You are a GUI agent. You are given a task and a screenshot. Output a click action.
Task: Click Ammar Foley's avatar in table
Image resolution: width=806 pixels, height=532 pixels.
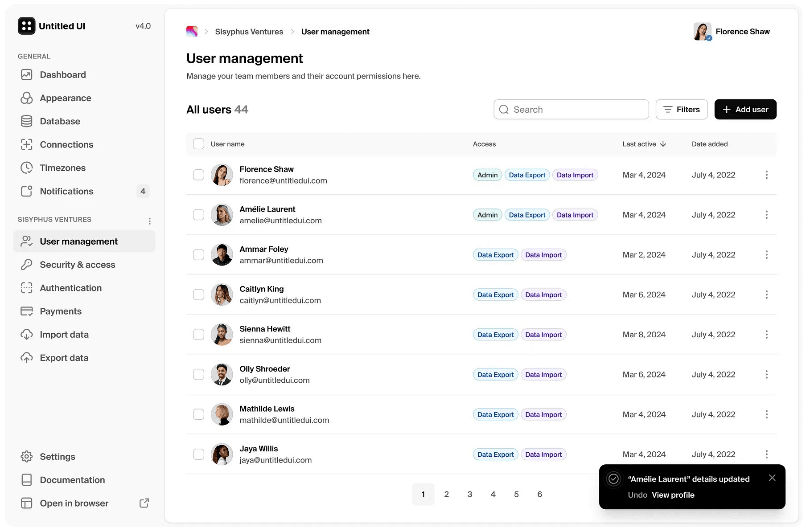222,254
